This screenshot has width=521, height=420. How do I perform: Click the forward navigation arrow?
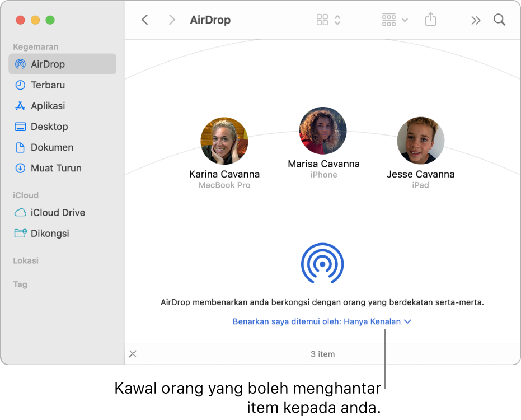click(x=172, y=20)
